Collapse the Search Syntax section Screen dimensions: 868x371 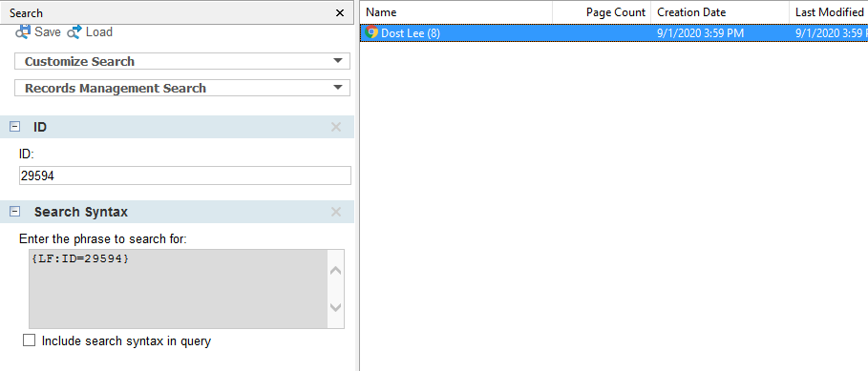coord(15,212)
